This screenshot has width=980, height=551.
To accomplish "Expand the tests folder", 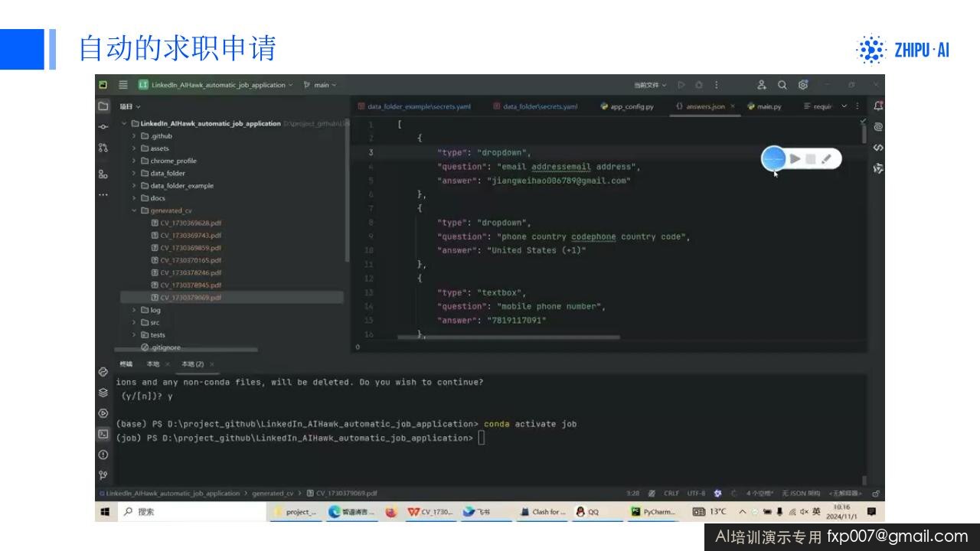I will point(134,334).
